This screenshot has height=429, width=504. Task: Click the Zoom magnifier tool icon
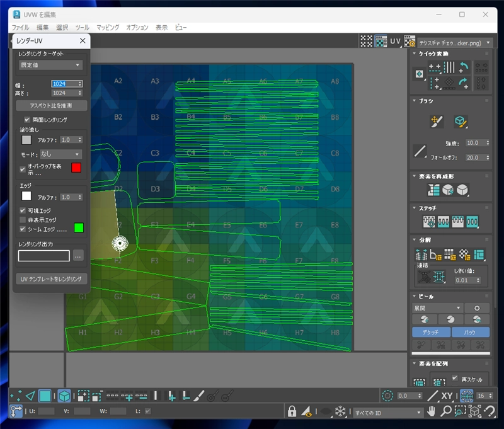[446, 412]
